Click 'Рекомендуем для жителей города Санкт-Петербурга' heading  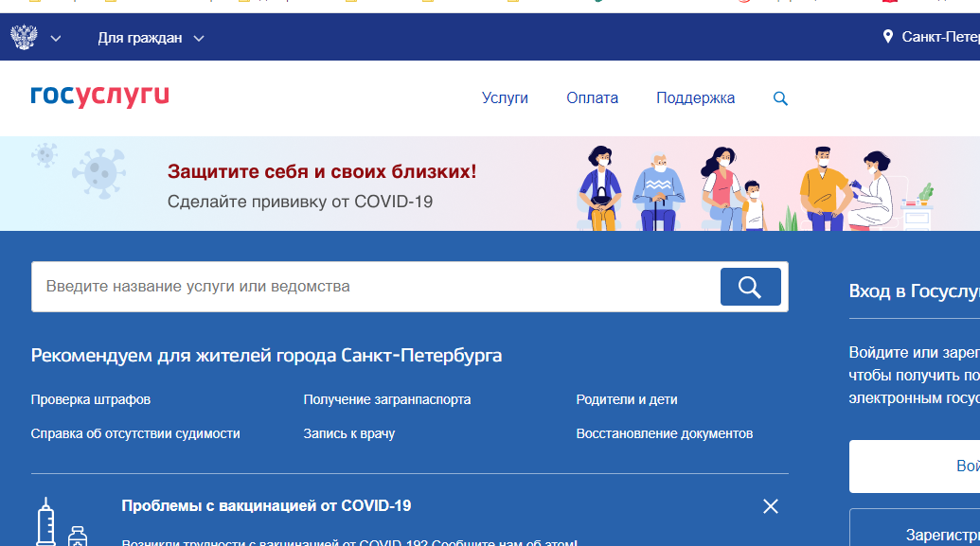pyautogui.click(x=266, y=356)
